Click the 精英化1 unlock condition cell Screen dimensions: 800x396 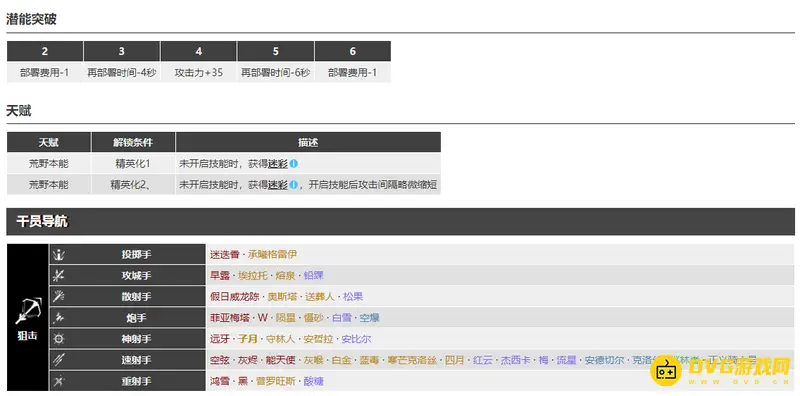pyautogui.click(x=133, y=164)
